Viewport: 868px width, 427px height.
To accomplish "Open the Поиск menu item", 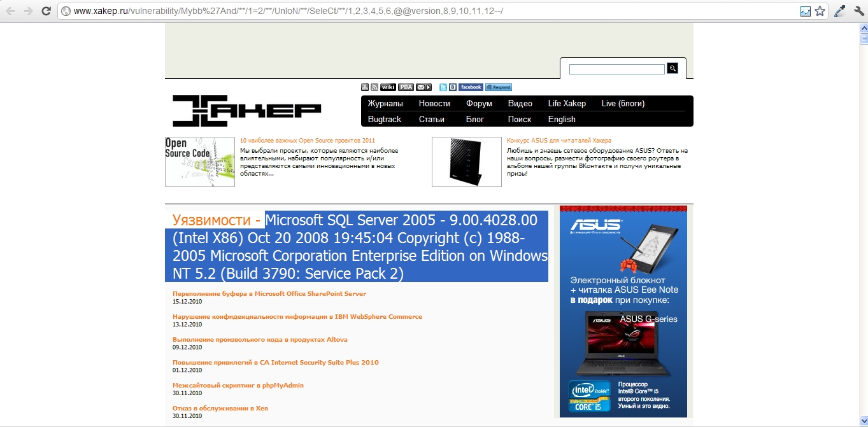I will [x=520, y=120].
